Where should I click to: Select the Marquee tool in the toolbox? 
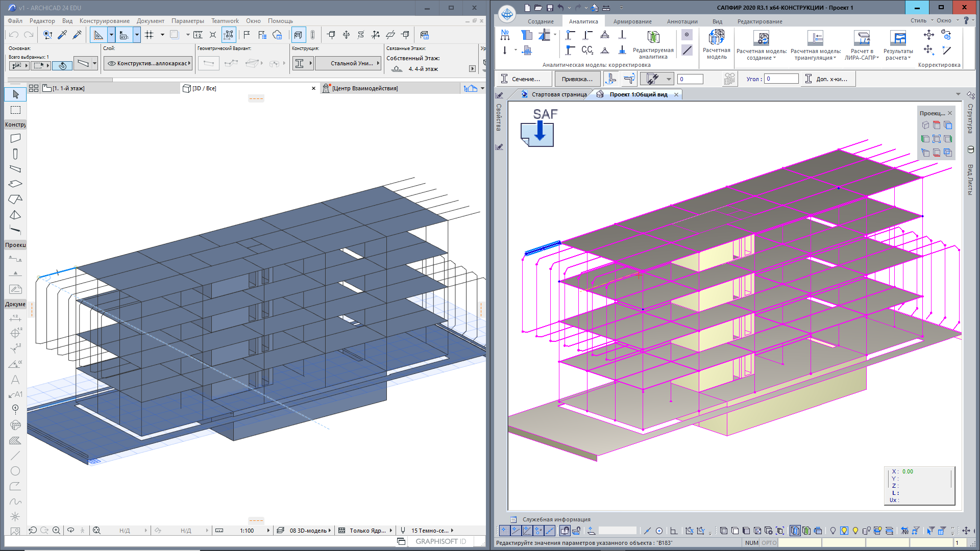[x=15, y=110]
